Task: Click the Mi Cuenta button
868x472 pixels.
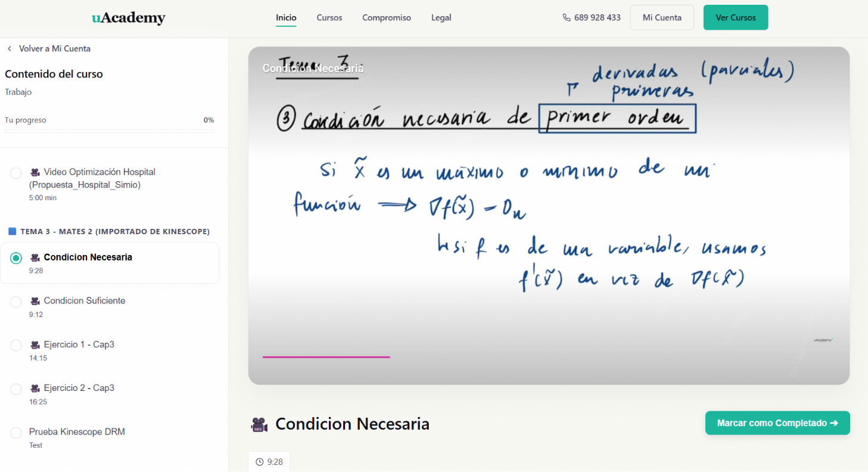Action: tap(662, 17)
